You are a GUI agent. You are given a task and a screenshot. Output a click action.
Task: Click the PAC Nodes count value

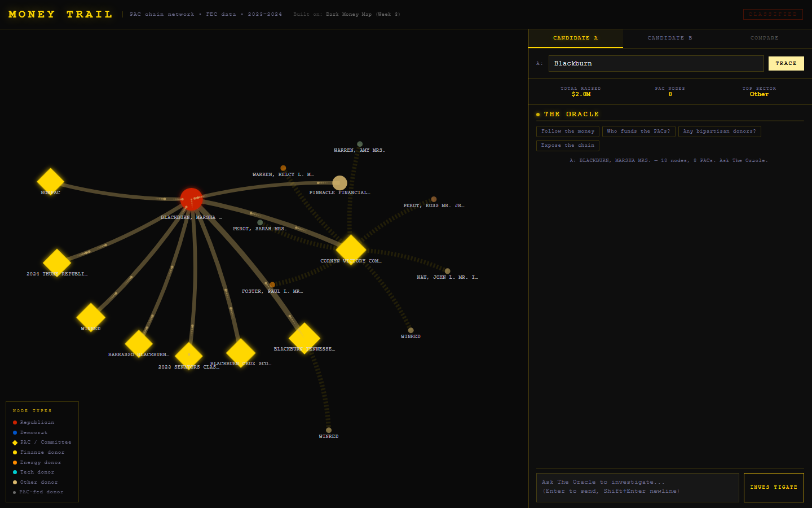click(670, 94)
